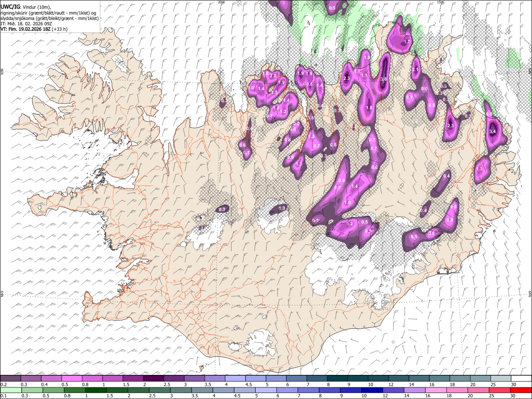This screenshot has height=399, width=532.
Task: Click the 2.1 snowfall value on the map
Action: point(415,70)
